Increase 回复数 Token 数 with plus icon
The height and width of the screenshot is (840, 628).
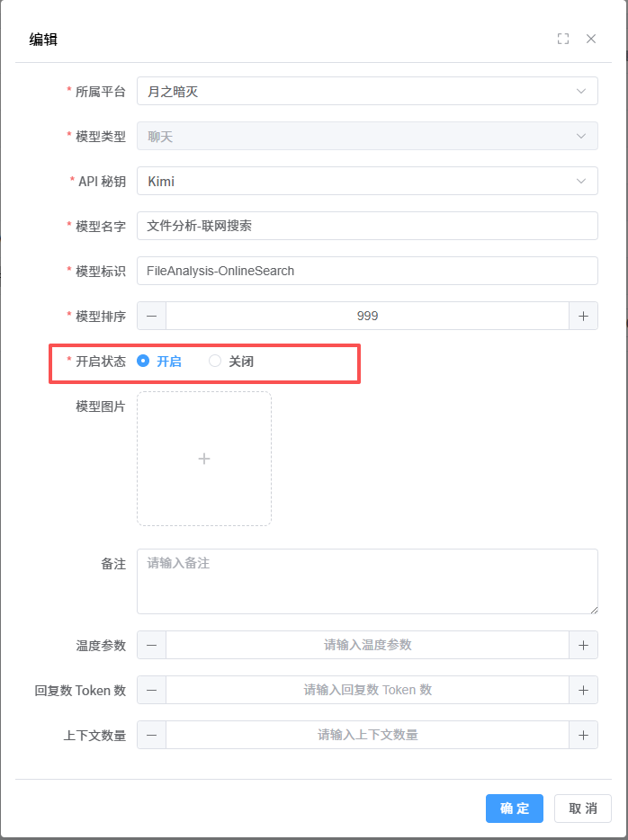583,690
